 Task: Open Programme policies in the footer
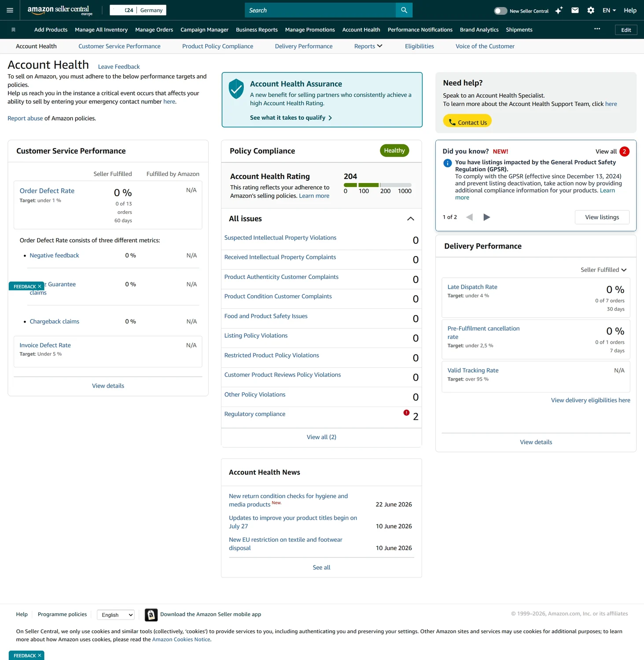[62, 614]
